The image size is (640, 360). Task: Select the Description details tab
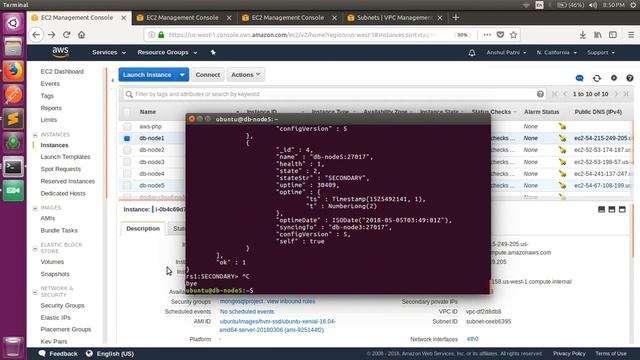pos(143,229)
